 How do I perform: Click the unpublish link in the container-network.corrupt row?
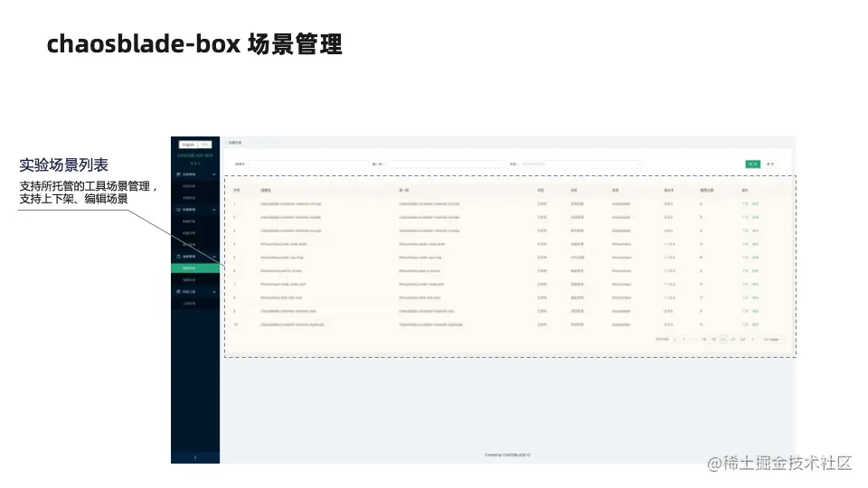coord(745,204)
